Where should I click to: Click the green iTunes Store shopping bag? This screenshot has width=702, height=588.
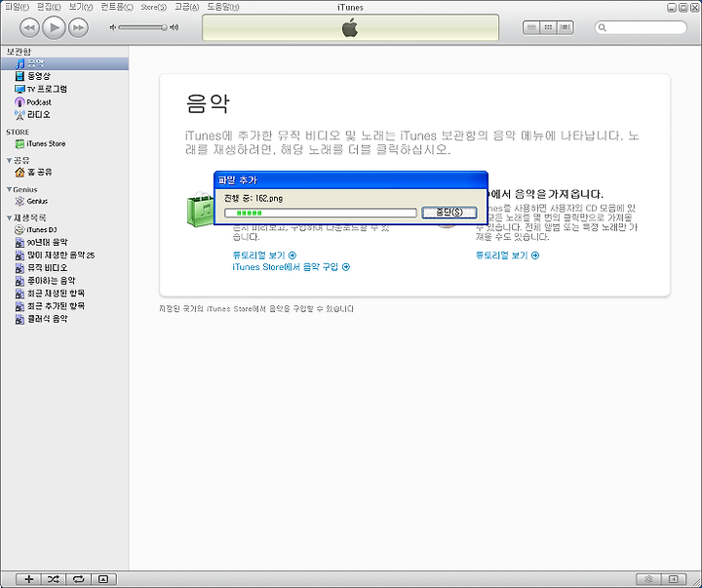(200, 210)
